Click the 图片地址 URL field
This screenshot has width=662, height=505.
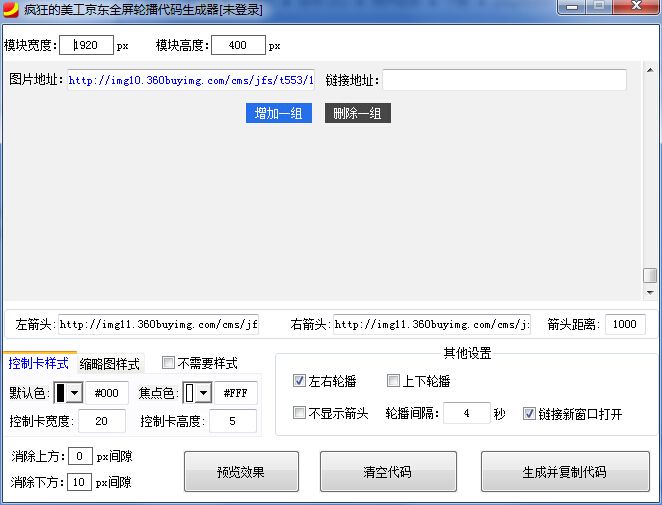191,80
